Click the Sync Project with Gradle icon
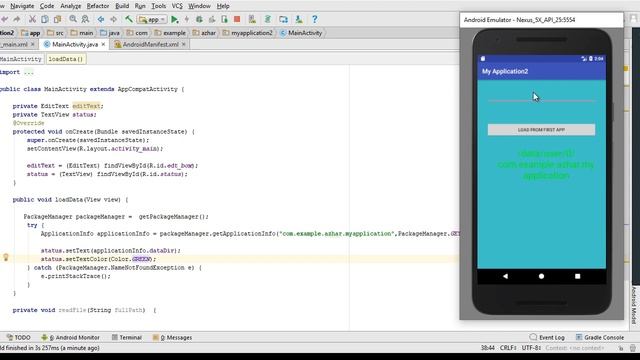The width and height of the screenshot is (640, 360). click(x=268, y=19)
